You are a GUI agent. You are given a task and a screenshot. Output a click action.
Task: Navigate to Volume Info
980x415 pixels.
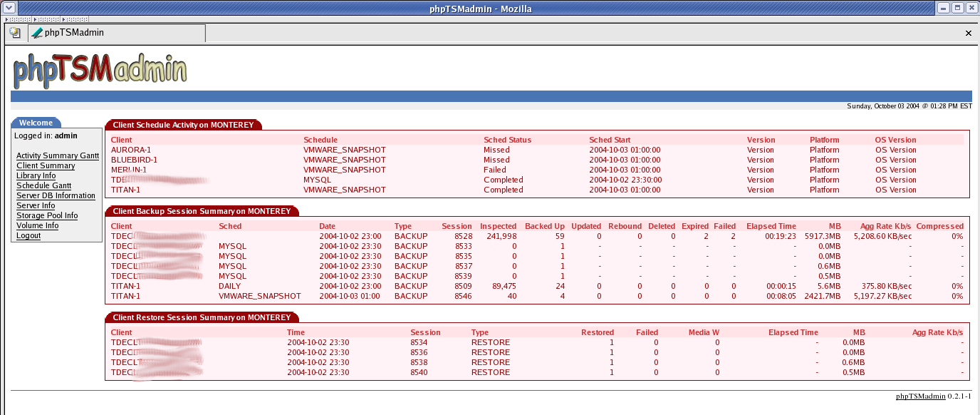(38, 225)
